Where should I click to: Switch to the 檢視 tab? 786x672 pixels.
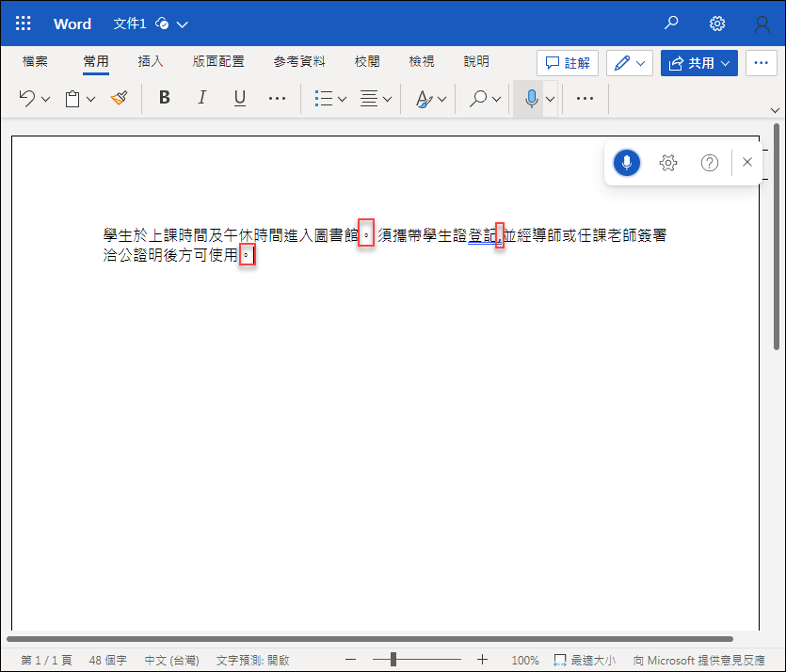click(422, 61)
